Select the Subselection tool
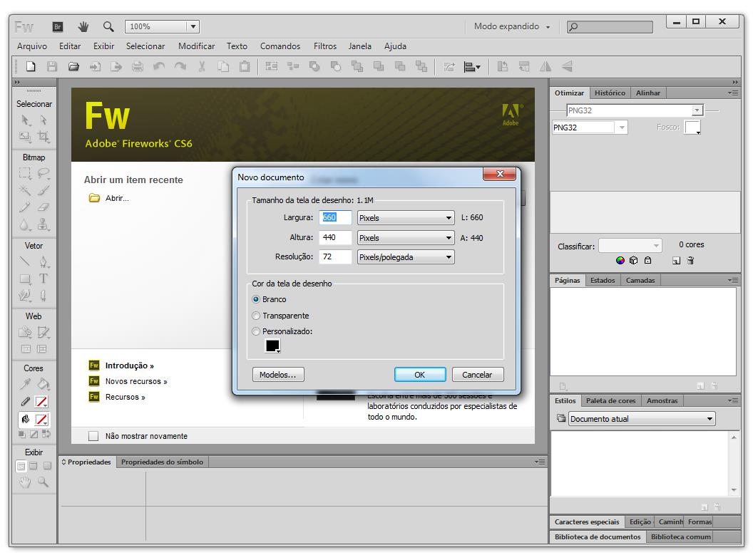753x560 pixels. point(43,120)
